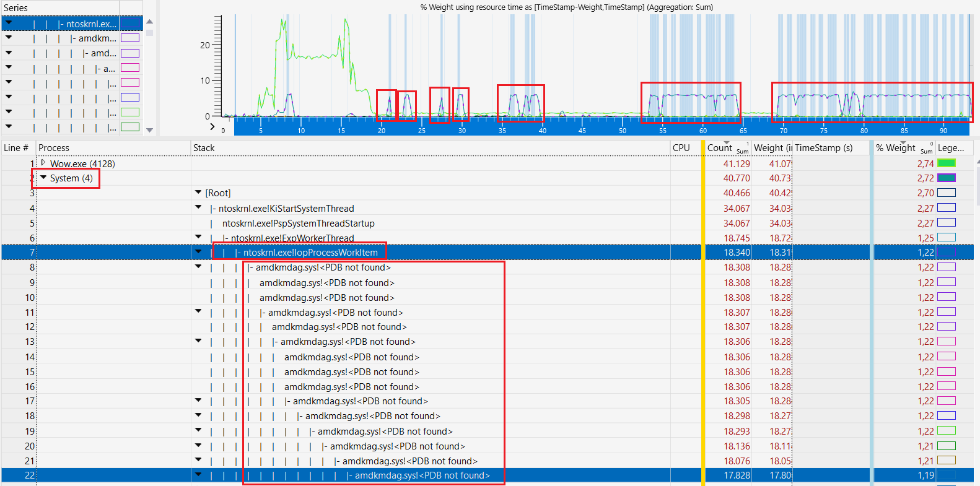
Task: Click the legend box on the ExpWorkerThread row
Action: click(x=947, y=237)
